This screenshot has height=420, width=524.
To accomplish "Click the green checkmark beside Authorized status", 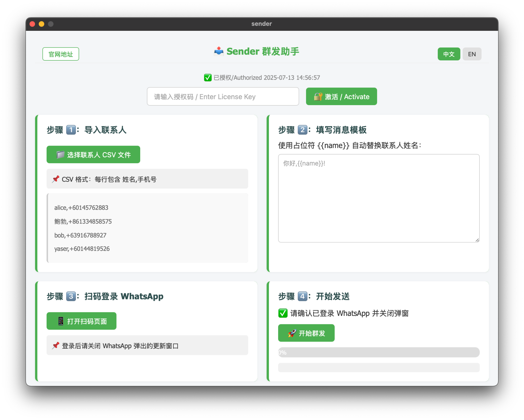I will click(x=207, y=78).
